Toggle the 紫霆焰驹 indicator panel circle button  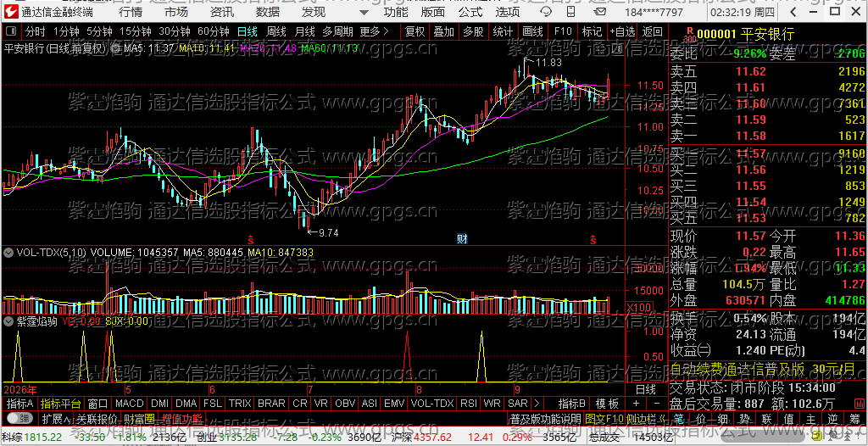tap(8, 321)
